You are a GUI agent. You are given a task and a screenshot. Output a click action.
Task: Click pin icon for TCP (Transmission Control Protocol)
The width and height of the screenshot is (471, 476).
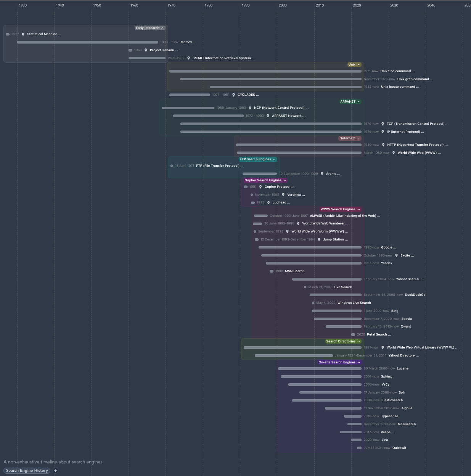coord(383,124)
